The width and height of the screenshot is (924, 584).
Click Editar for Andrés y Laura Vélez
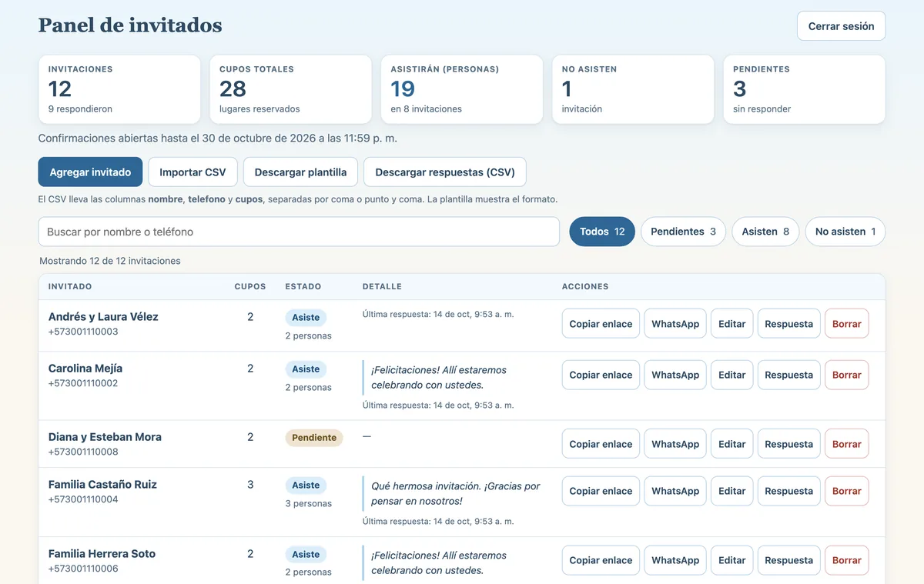(x=731, y=324)
